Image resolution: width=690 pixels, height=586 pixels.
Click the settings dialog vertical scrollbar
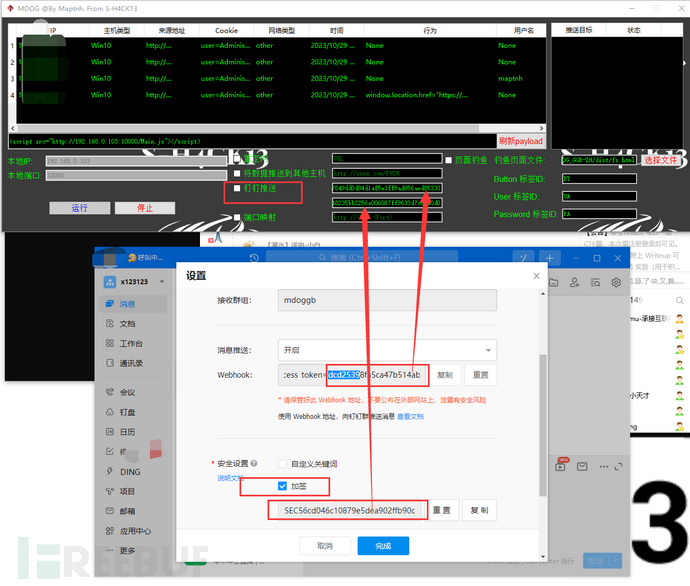tap(543, 424)
